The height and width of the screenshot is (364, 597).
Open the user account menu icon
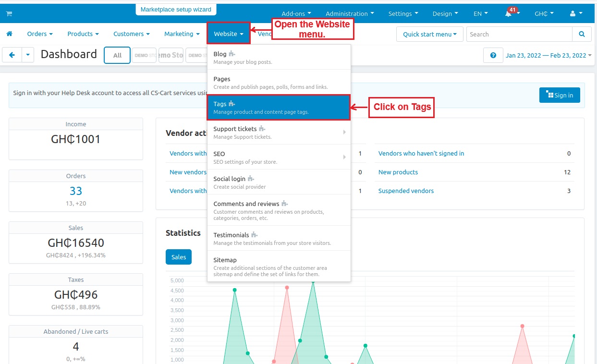click(575, 14)
